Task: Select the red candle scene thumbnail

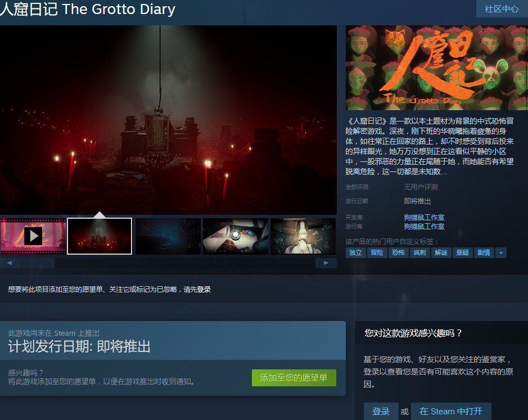Action: pos(100,236)
